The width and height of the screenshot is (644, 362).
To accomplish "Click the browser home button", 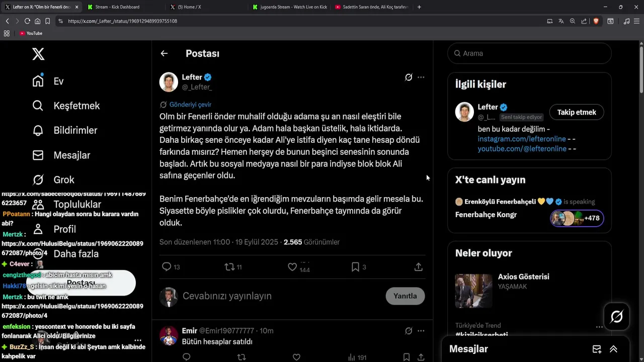I will pos(37,21).
